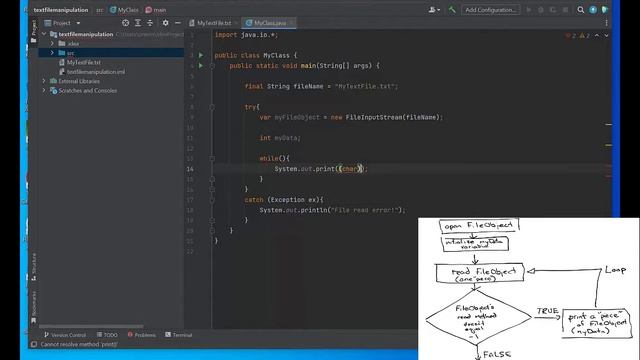
Task: Click run gutter arrow beside main method
Action: [201, 65]
